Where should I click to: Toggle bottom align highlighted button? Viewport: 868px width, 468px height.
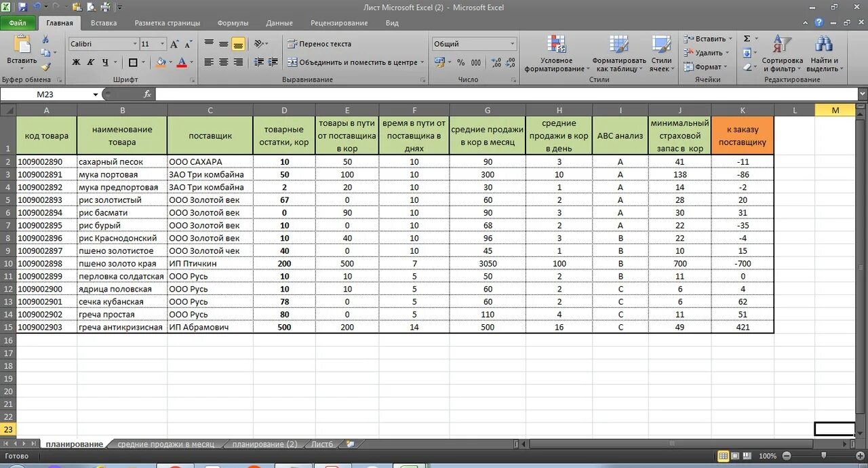click(238, 44)
